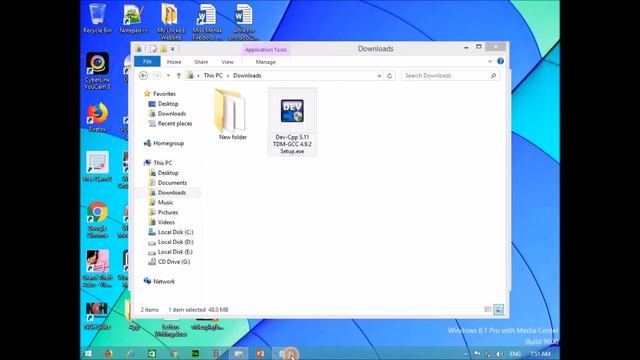Open Local Disk (D:)
This screenshot has width=640, height=360.
[x=176, y=242]
